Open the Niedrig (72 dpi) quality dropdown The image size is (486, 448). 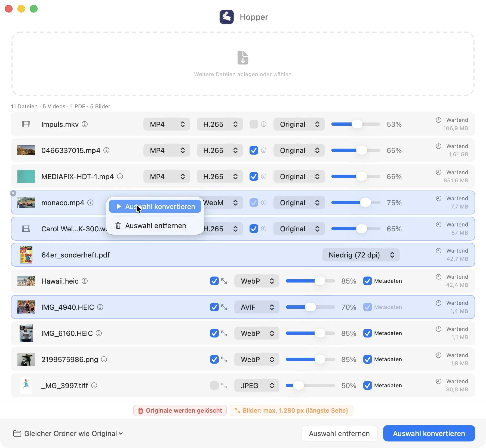point(361,255)
